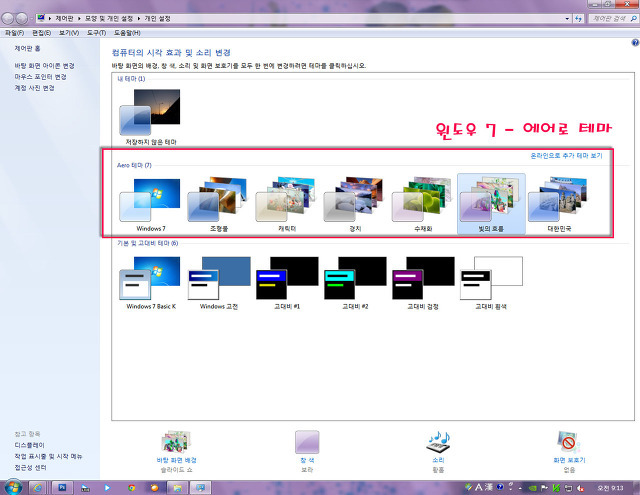Apply the Windows 7 Basic K theme
The height and width of the screenshot is (495, 640).
pos(150,283)
